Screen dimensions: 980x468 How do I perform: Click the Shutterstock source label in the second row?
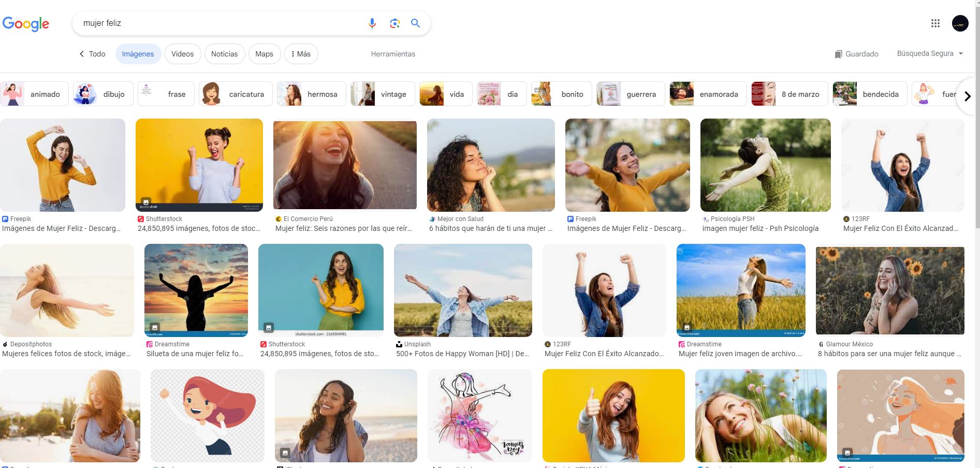point(286,344)
